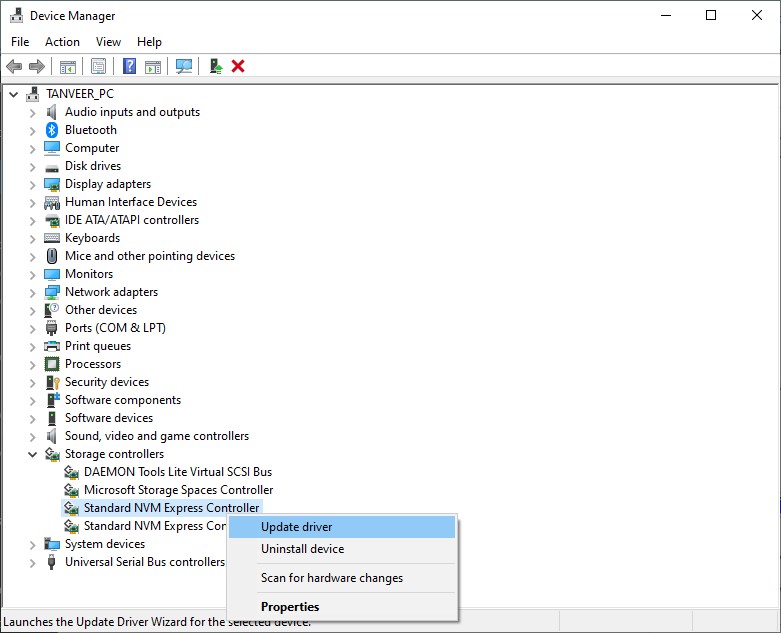Click the Storage controllers category icon
The height and width of the screenshot is (633, 781).
[52, 454]
